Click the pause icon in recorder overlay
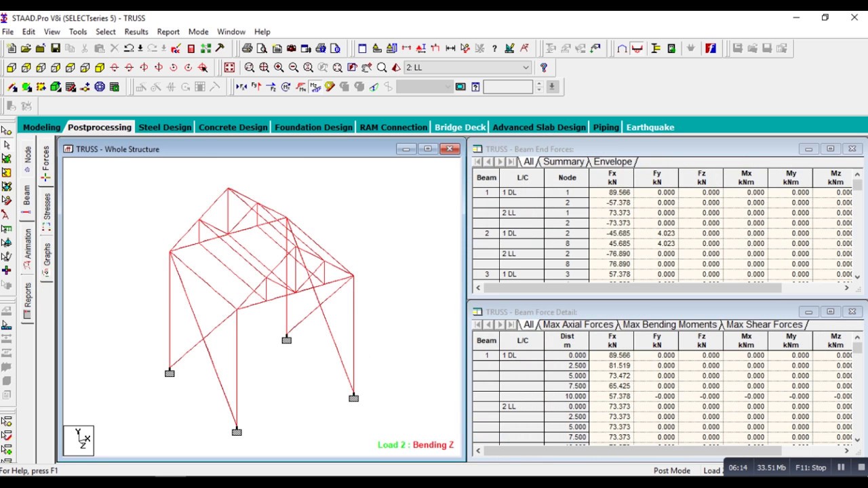 841,468
